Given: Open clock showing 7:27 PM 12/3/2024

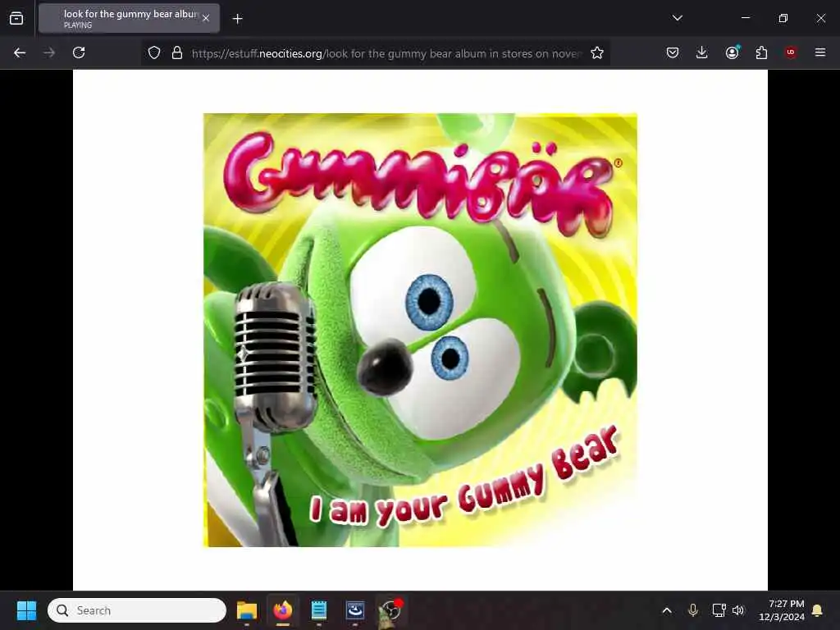Looking at the screenshot, I should pyautogui.click(x=781, y=610).
